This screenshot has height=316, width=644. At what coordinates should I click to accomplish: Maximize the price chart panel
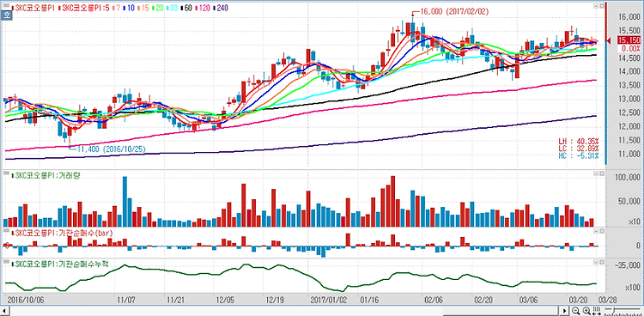[602, 6]
